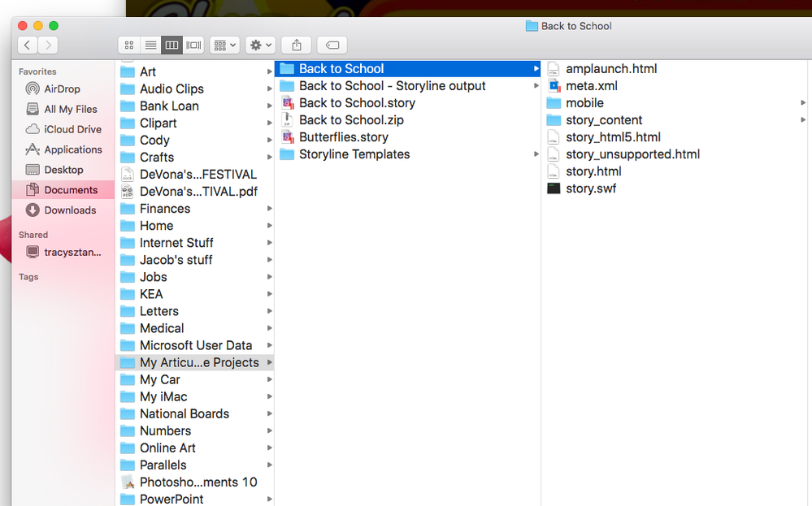The height and width of the screenshot is (506, 812).
Task: Go back with the left chevron button
Action: (x=28, y=45)
